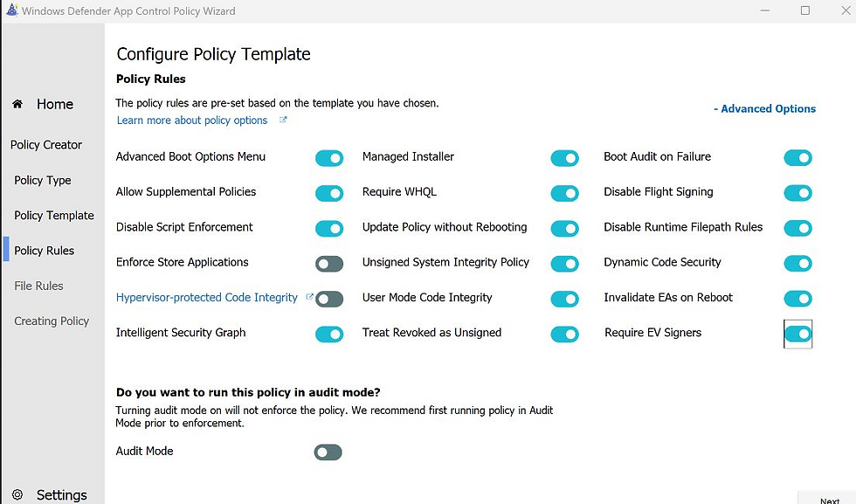Toggle Dynamic Code Security switch
The width and height of the screenshot is (856, 504).
pos(798,264)
